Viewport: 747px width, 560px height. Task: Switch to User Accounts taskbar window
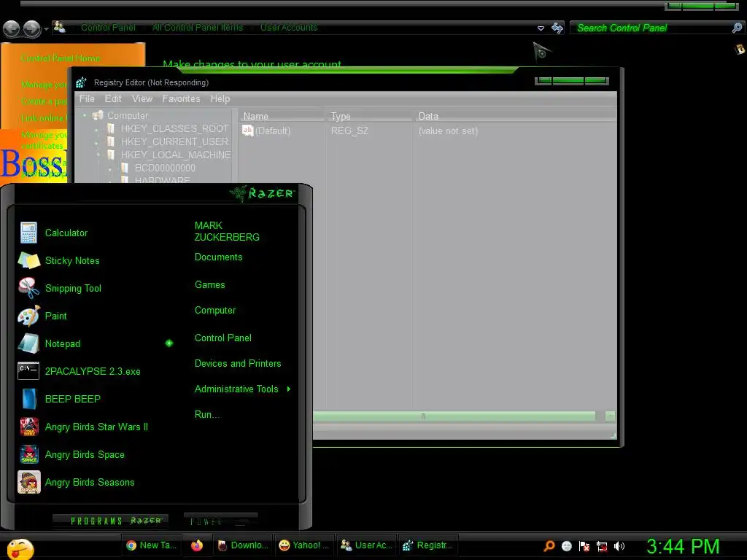click(x=366, y=545)
